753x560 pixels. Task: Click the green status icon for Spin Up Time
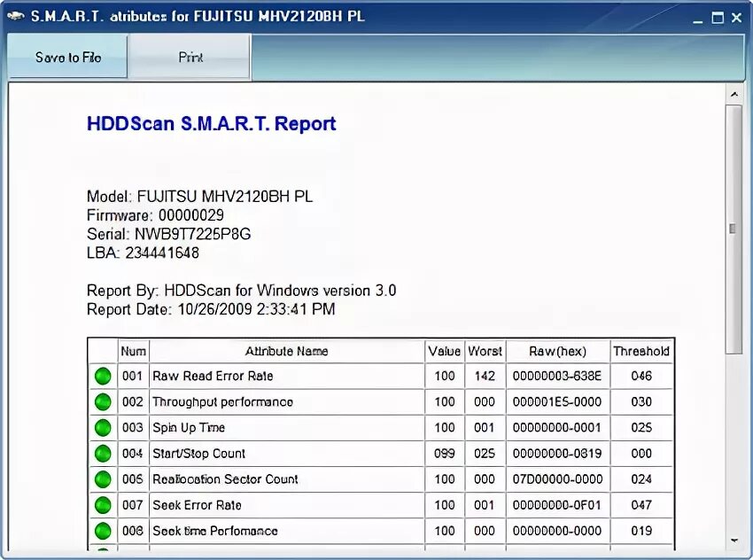tap(103, 427)
